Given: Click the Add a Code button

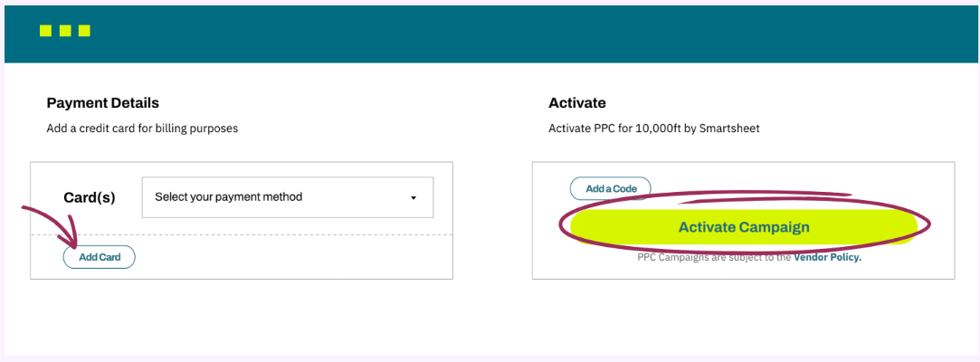Looking at the screenshot, I should point(611,188).
